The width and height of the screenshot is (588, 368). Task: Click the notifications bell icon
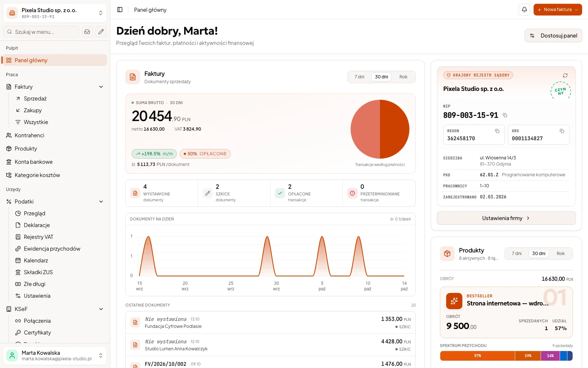524,10
